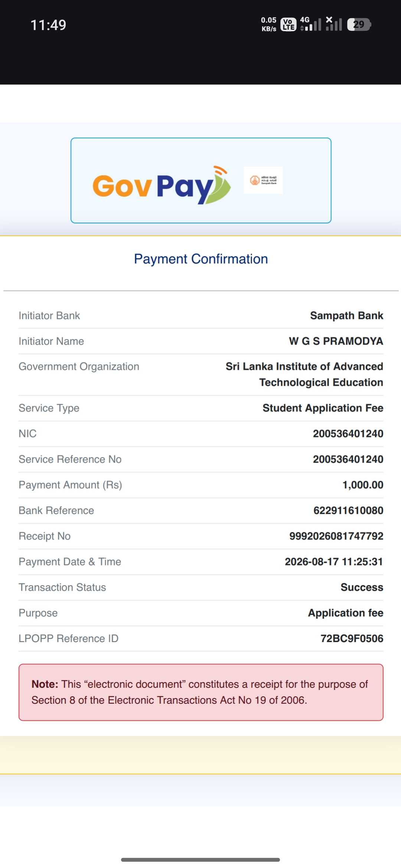Tap the red Note box about Electronic Transactions Act
The height and width of the screenshot is (868, 401).
coord(201,692)
